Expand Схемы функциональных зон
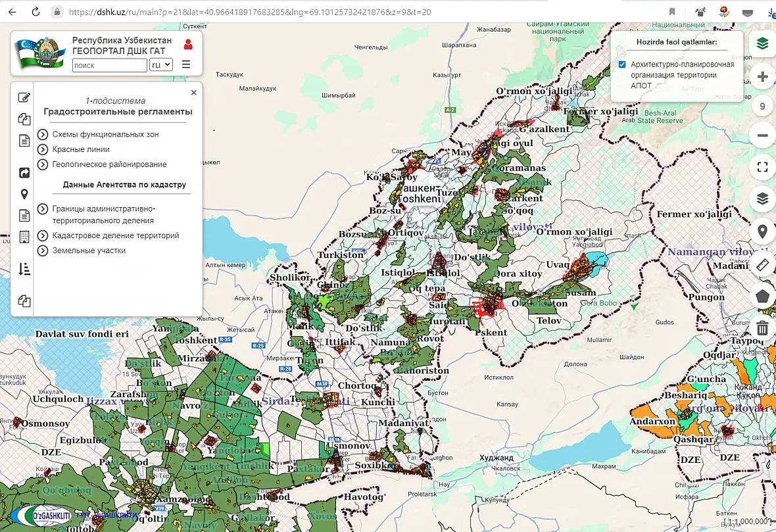This screenshot has width=776, height=532. 43,134
